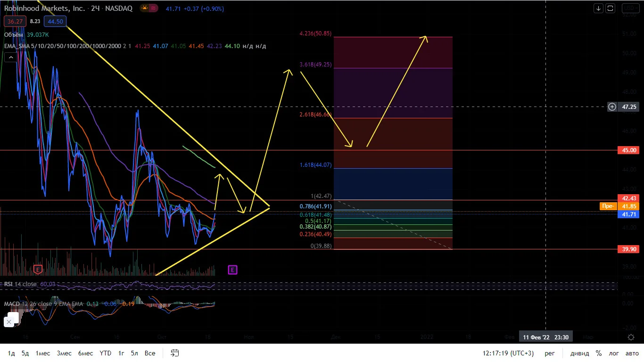Screen dimensions: 644x362
Task: Select the YTD time range
Action: pyautogui.click(x=106, y=353)
